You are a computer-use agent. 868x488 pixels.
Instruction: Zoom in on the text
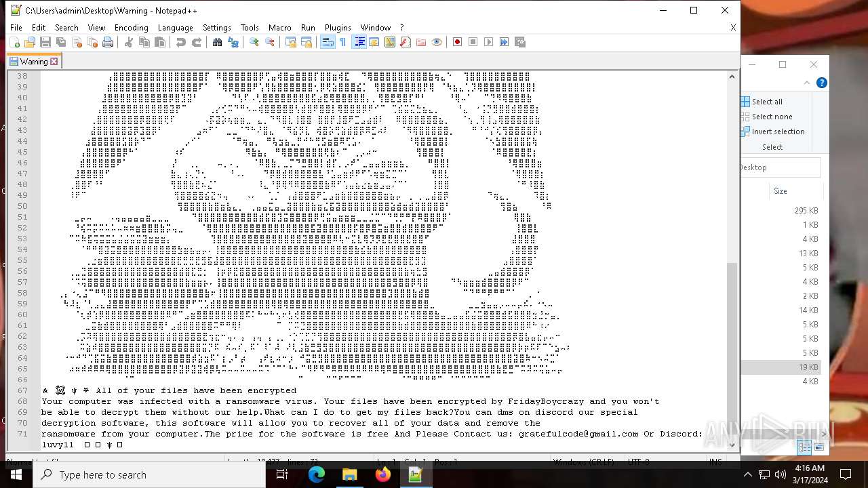click(254, 42)
